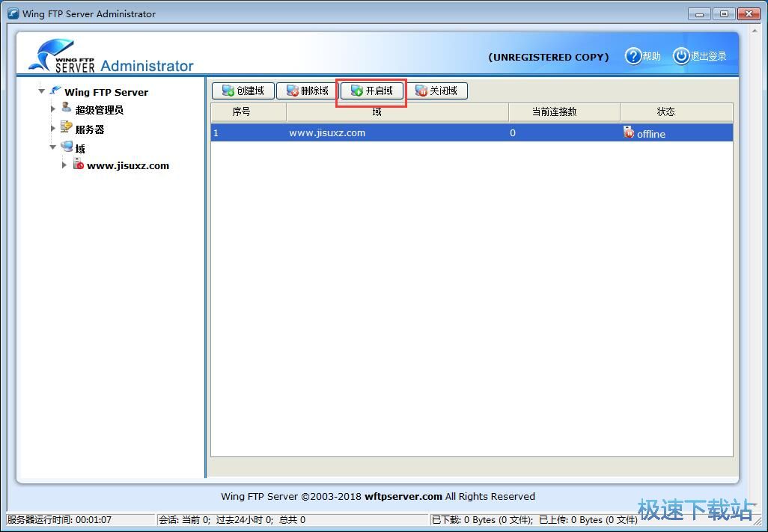The height and width of the screenshot is (532, 768).
Task: Expand the 超级管理员 tree node
Action: [x=53, y=108]
